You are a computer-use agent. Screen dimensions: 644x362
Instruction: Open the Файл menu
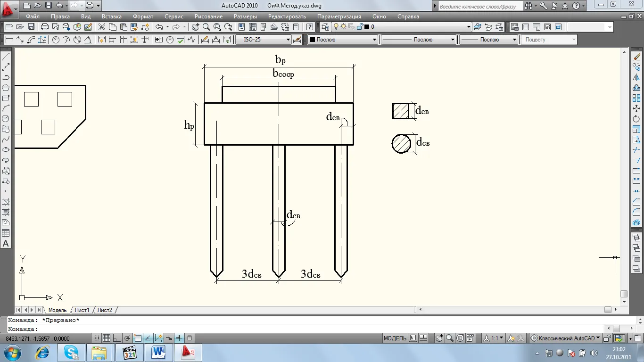33,16
